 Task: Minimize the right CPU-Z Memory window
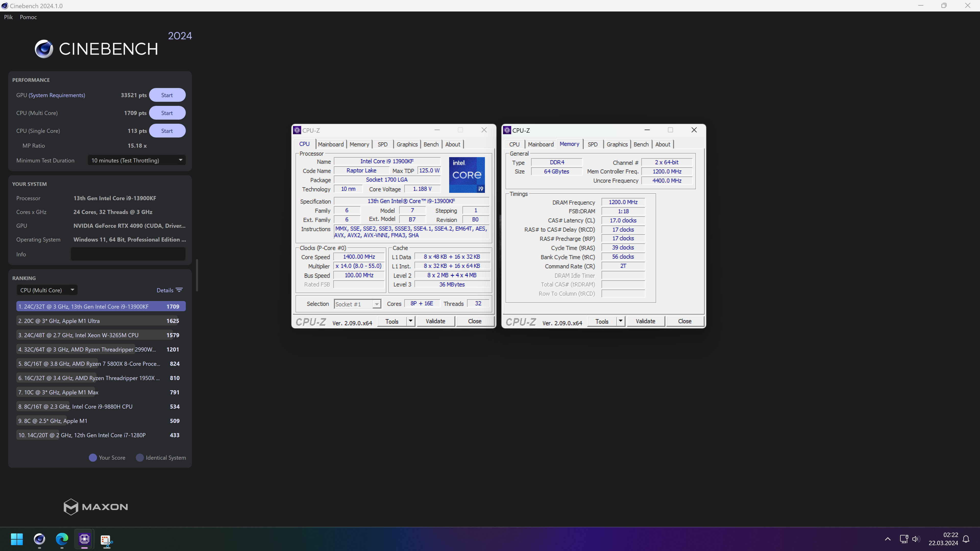pyautogui.click(x=647, y=130)
